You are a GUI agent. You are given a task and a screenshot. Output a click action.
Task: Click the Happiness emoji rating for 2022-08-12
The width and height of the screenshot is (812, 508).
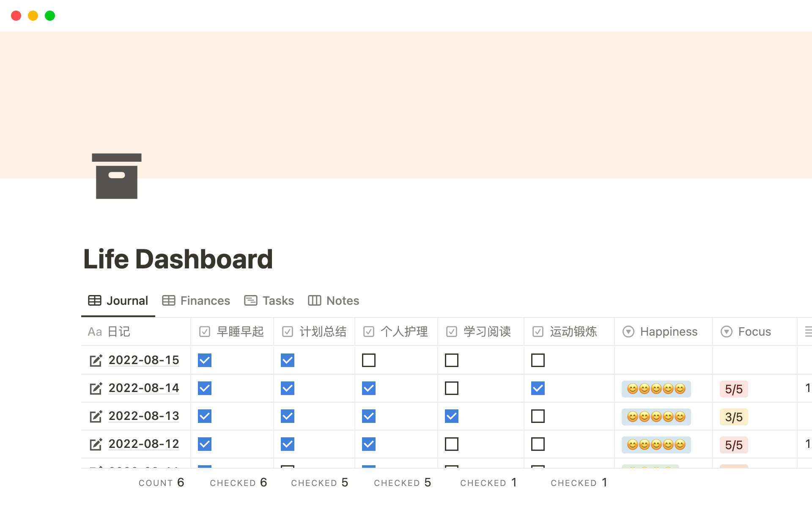click(656, 444)
